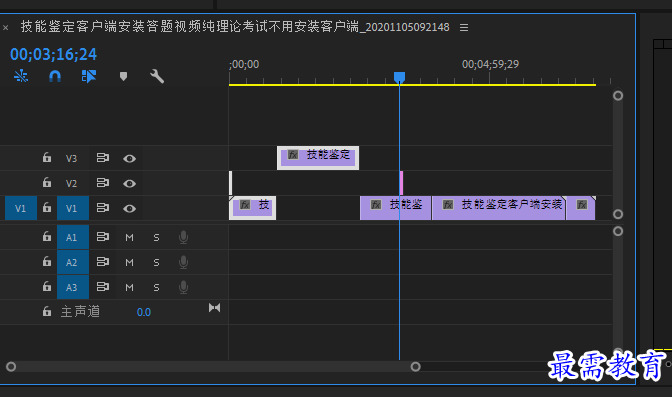Mute track A1

129,237
